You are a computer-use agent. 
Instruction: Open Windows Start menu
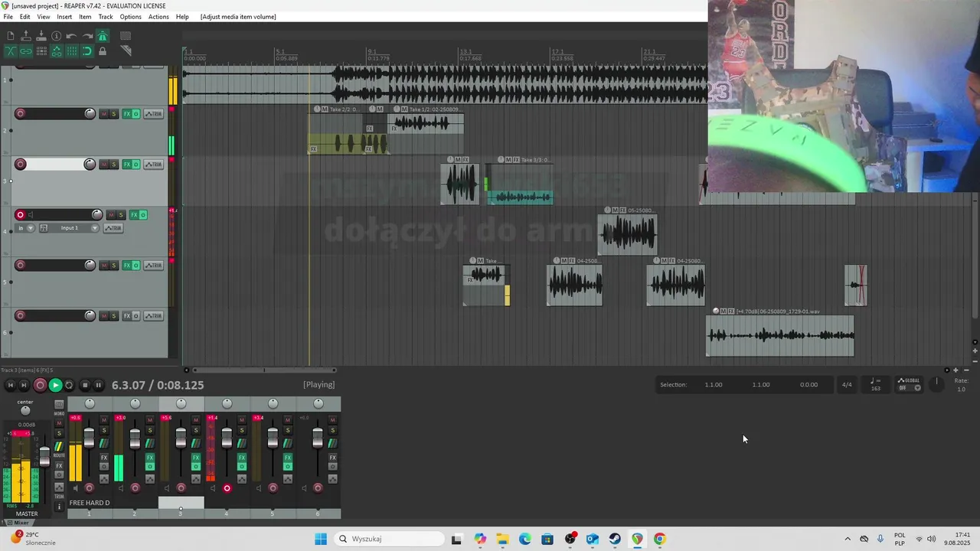pyautogui.click(x=321, y=539)
